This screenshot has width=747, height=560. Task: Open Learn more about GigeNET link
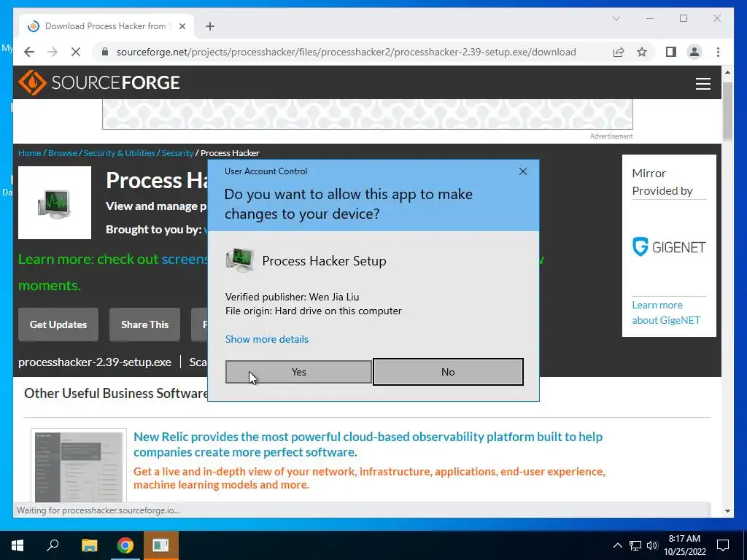666,312
